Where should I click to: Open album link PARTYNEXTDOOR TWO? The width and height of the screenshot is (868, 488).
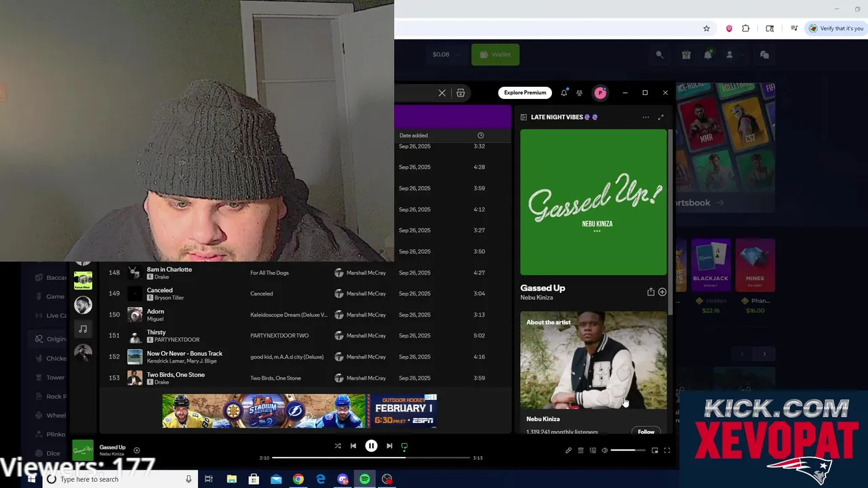coord(279,335)
